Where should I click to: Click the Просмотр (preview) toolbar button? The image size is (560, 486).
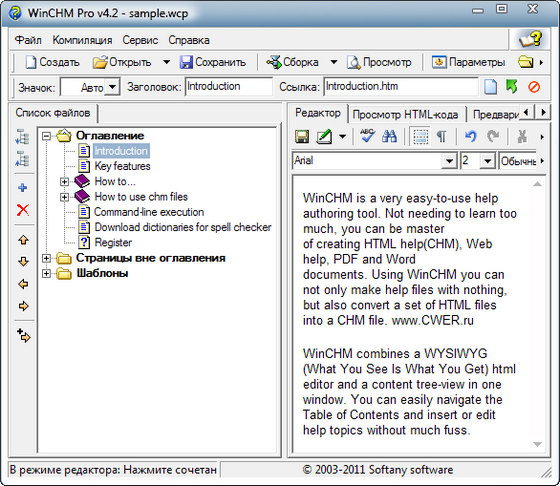click(379, 62)
